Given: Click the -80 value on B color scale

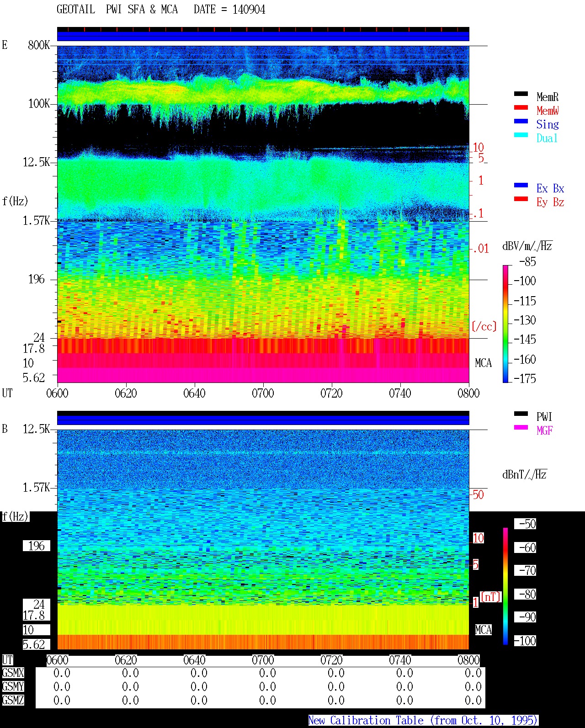Looking at the screenshot, I should pyautogui.click(x=527, y=594).
